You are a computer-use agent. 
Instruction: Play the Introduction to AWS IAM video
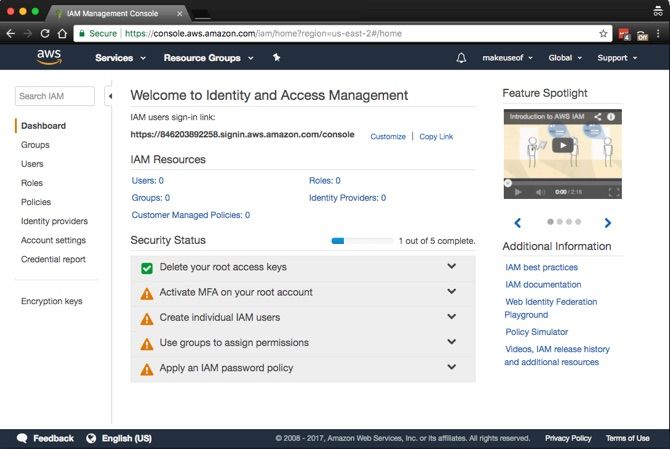563,145
